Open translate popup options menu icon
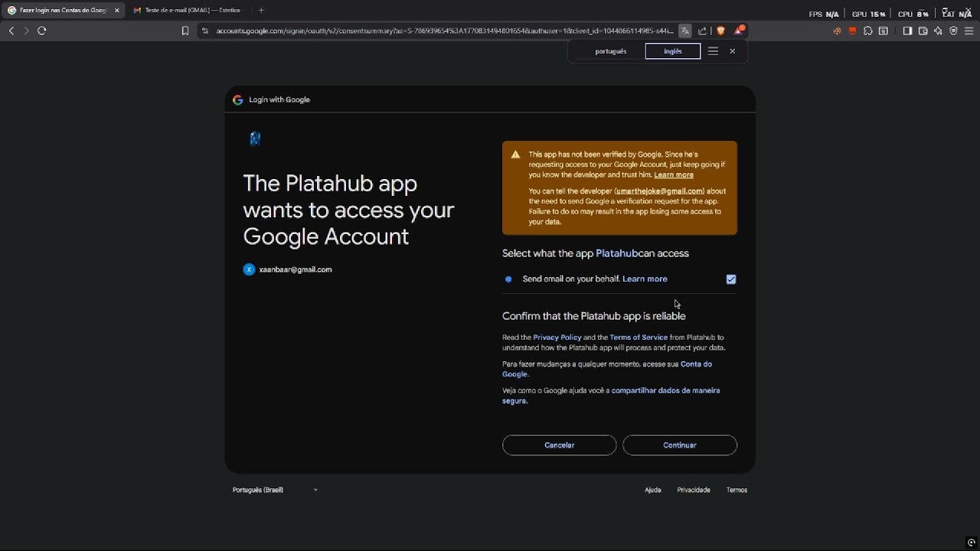The image size is (980, 551). click(713, 51)
